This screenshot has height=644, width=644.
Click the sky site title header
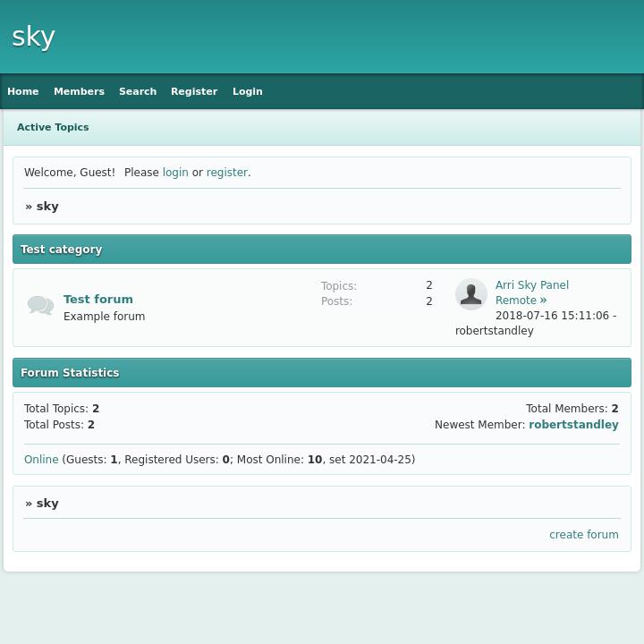point(34,37)
